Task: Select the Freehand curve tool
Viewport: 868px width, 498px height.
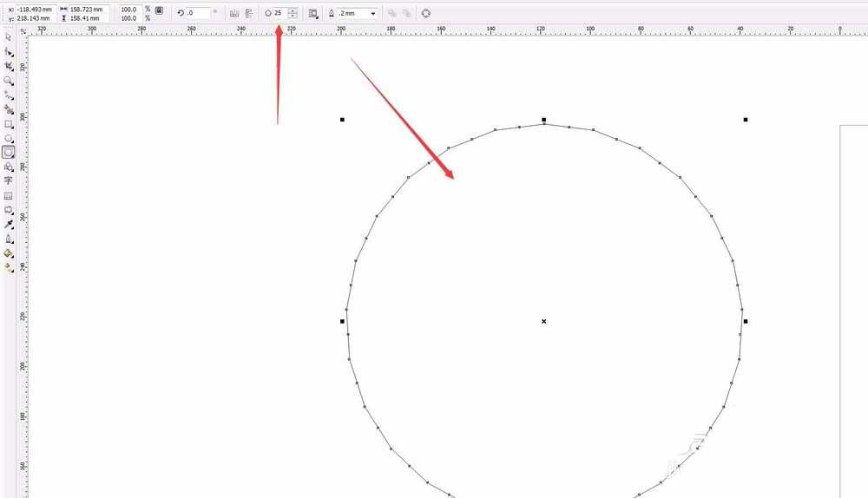Action: point(9,95)
